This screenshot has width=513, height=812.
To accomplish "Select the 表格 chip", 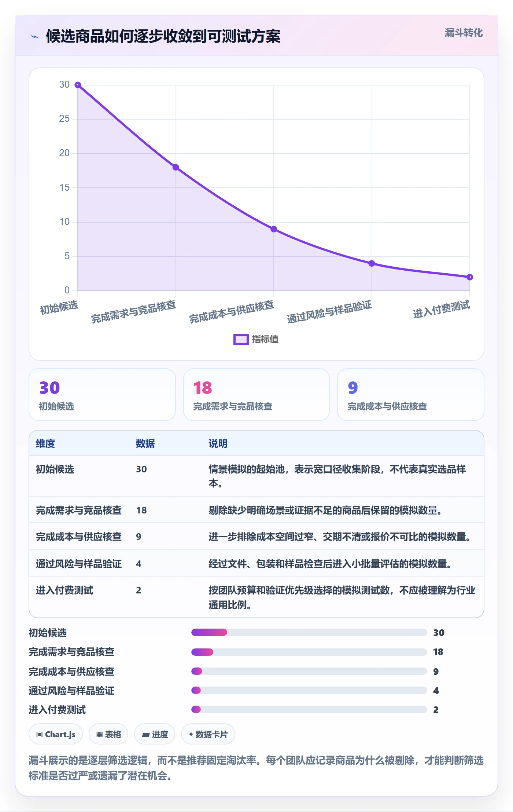I will point(108,734).
